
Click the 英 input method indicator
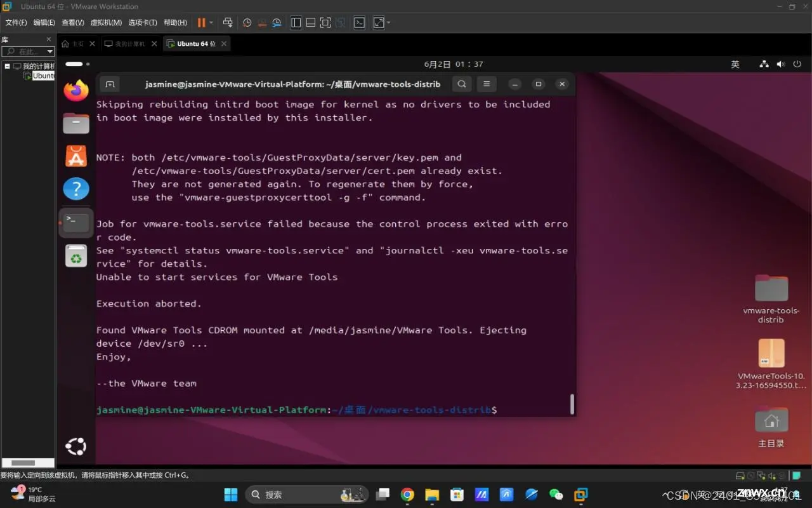point(735,64)
